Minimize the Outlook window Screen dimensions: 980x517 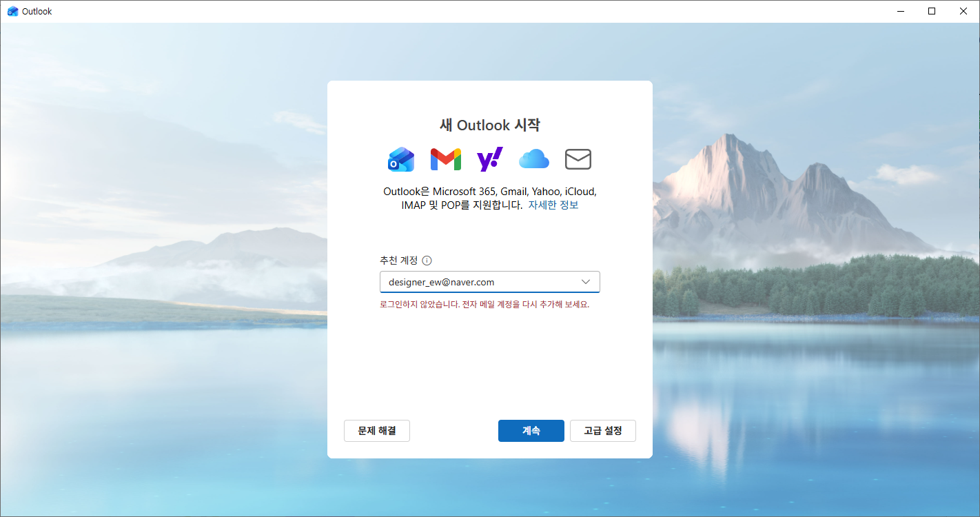pos(901,11)
